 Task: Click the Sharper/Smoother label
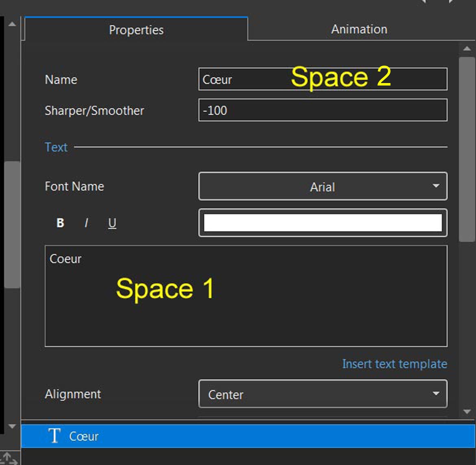pos(94,110)
